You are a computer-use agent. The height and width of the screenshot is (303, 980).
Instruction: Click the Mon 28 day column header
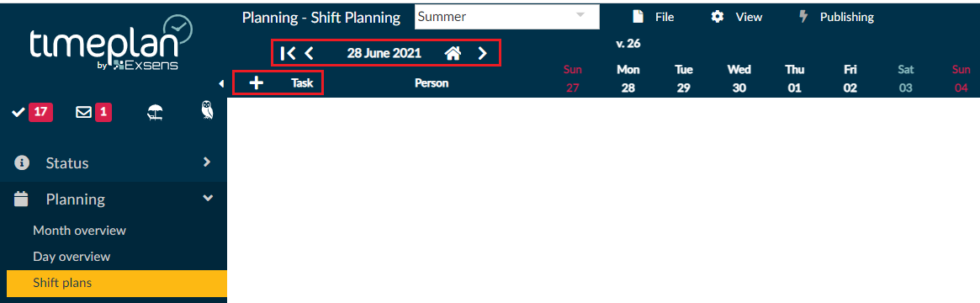click(x=628, y=79)
